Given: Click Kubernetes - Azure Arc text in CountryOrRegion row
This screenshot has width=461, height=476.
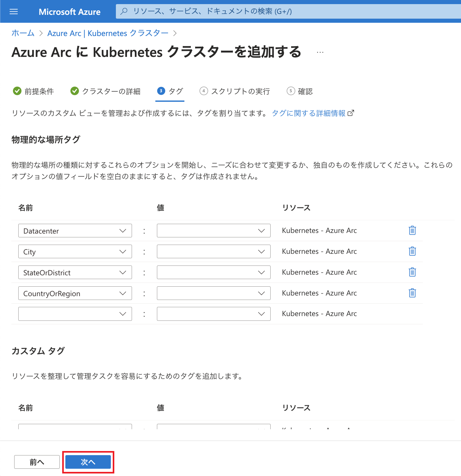Looking at the screenshot, I should tap(319, 293).
